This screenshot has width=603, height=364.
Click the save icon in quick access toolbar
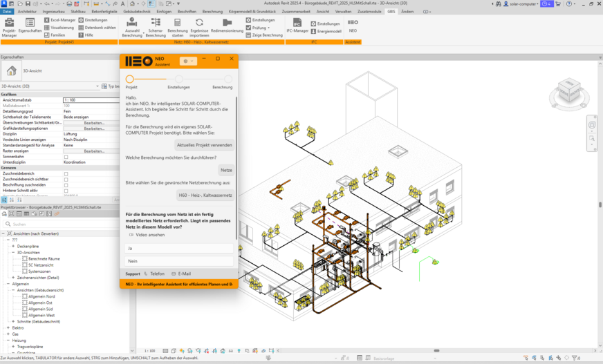(x=28, y=4)
